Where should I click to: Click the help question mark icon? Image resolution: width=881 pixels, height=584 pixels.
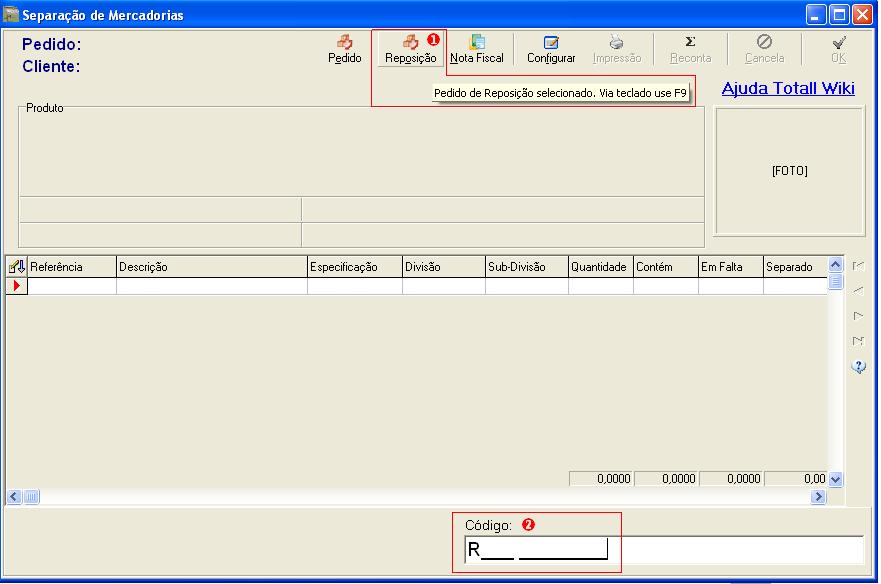(x=858, y=366)
